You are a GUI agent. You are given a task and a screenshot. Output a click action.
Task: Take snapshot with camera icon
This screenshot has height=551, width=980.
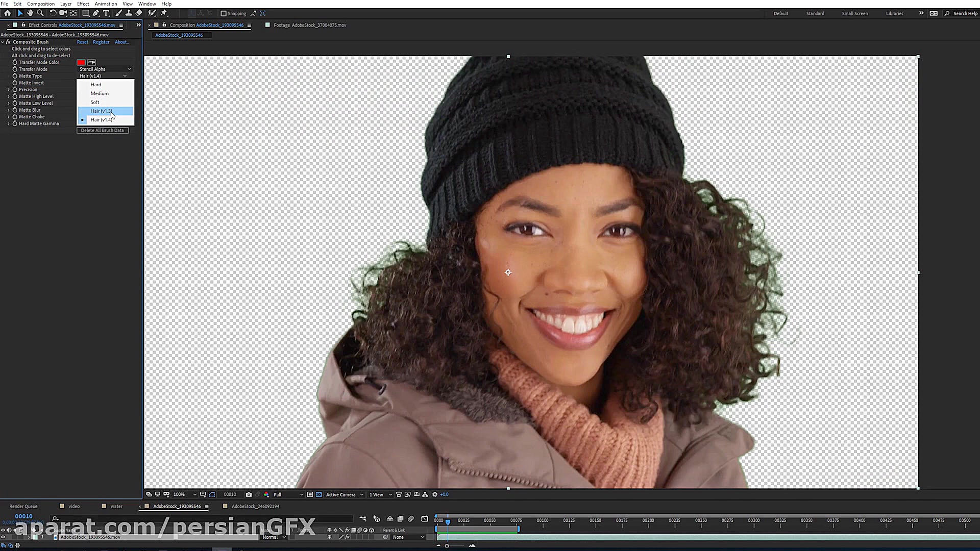[x=249, y=494]
